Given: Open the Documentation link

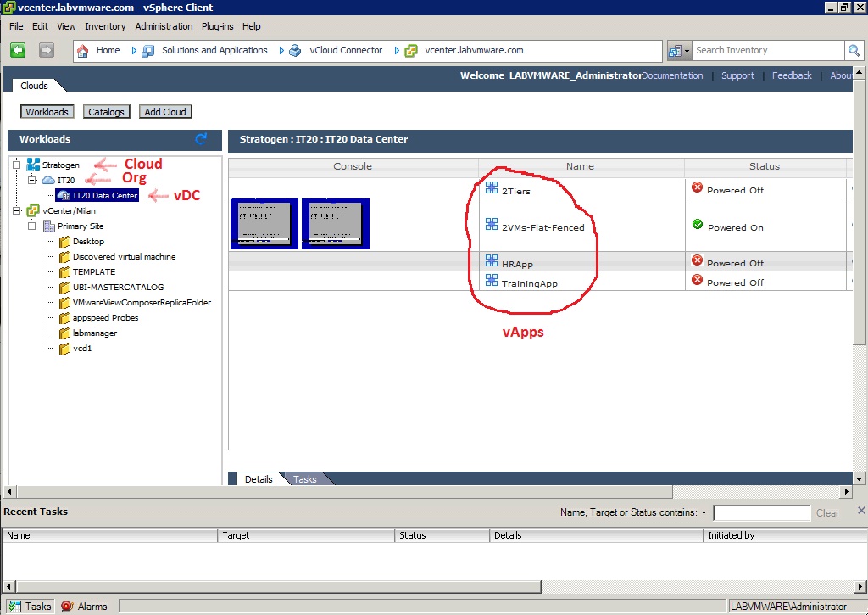Looking at the screenshot, I should pyautogui.click(x=672, y=75).
